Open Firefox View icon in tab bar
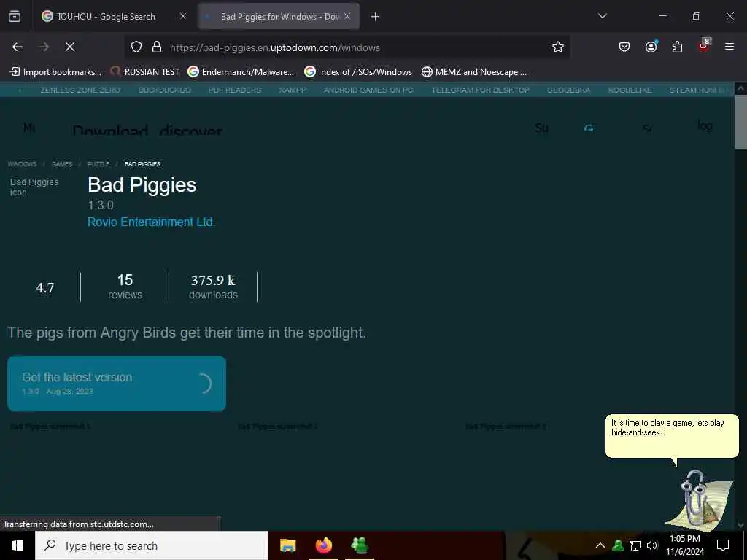 click(15, 17)
